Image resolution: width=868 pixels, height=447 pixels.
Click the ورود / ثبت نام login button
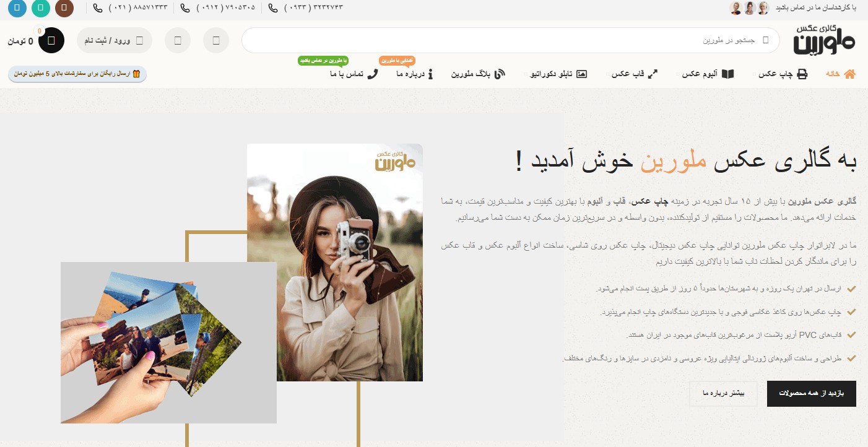click(115, 40)
